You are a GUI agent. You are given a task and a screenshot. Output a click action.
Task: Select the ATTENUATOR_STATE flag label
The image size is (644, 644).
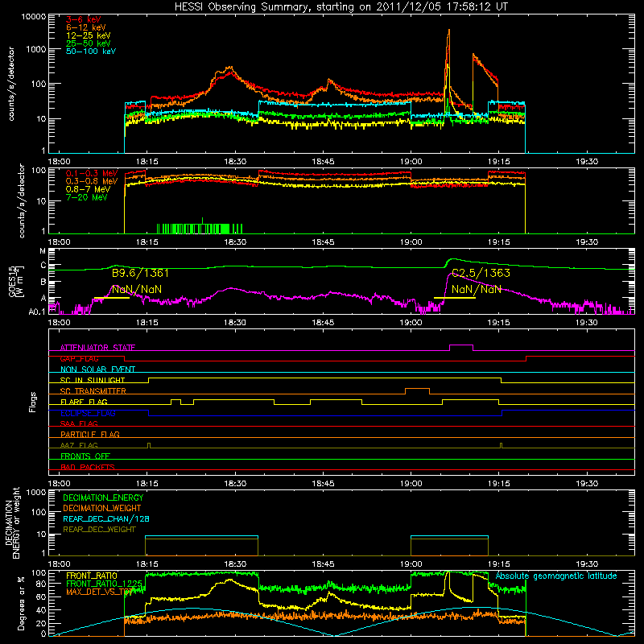[97, 348]
